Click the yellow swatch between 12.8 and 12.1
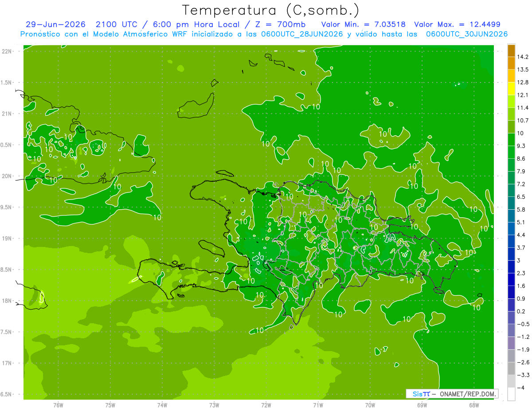Screen dimensions: 532x411 511,89
